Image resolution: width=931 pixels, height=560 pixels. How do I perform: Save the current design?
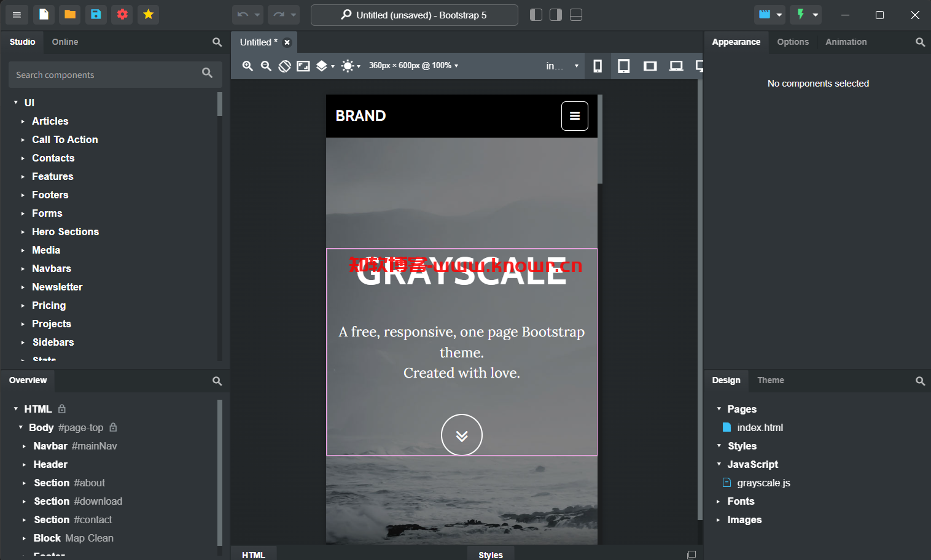click(96, 15)
